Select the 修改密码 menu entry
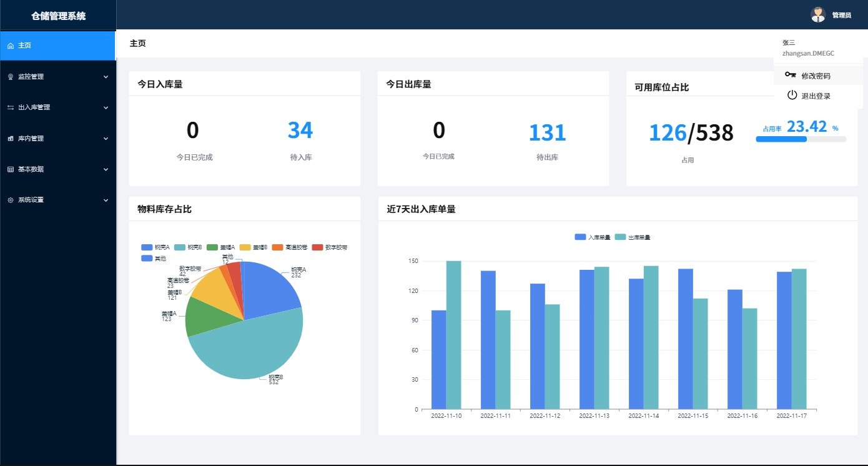The height and width of the screenshot is (466, 868). [816, 76]
